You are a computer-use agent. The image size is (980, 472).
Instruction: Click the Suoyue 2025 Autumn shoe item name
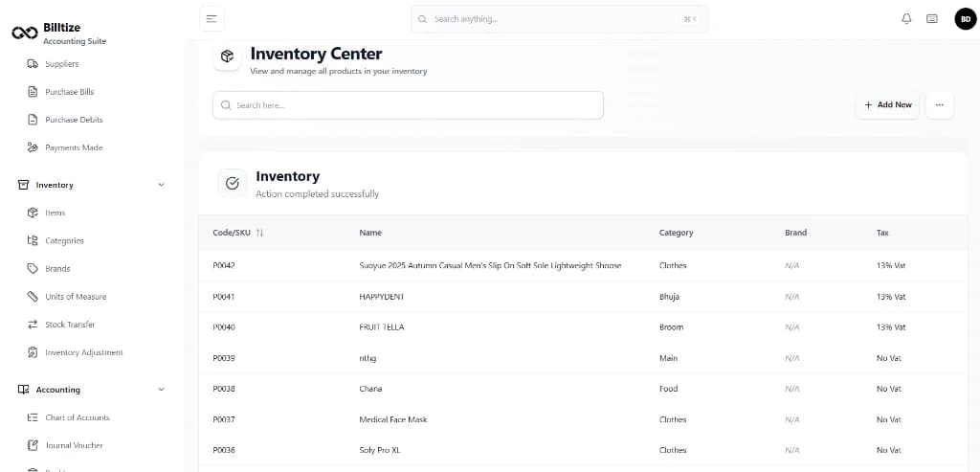coord(490,266)
